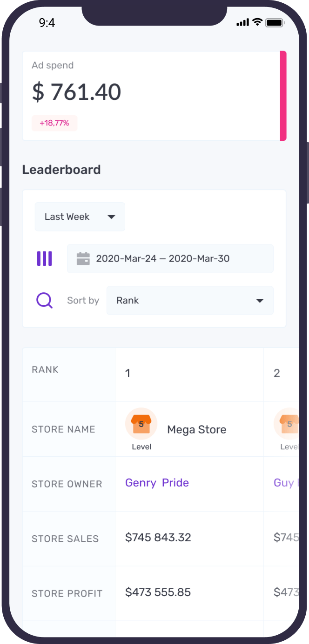This screenshot has width=309, height=644.
Task: Click Mega Store's level 5 store badge
Action: pyautogui.click(x=141, y=423)
